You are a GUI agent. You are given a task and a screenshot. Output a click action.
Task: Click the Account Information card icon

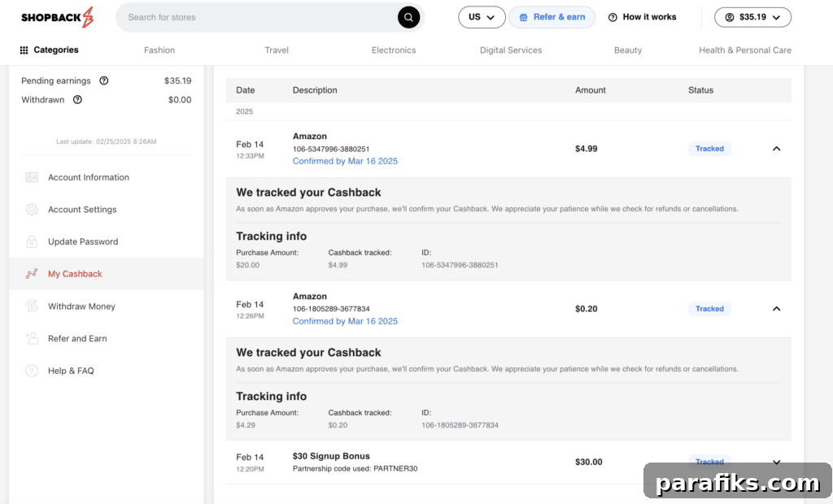pos(32,177)
